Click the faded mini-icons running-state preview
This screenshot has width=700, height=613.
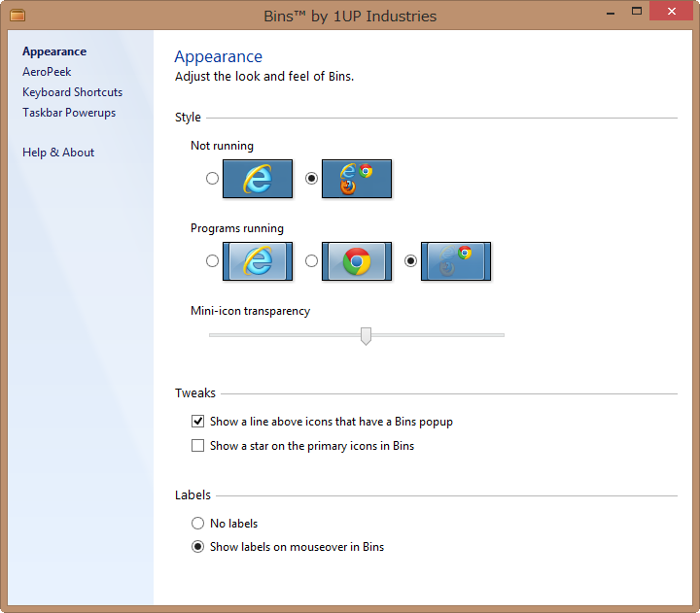456,261
